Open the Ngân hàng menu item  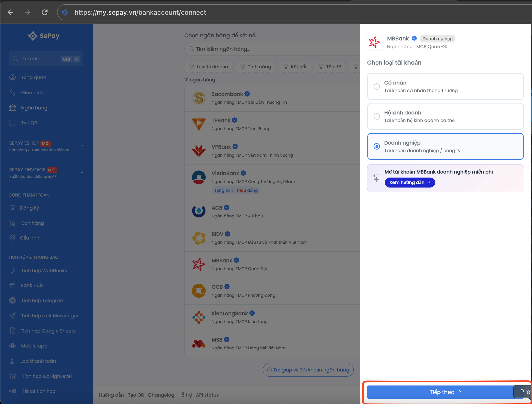[34, 108]
